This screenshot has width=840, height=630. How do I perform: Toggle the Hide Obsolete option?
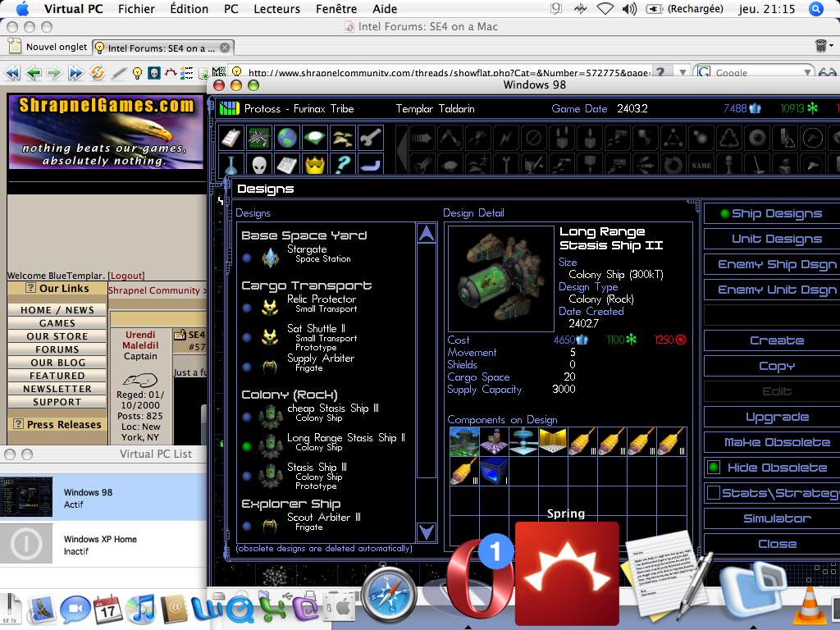(714, 468)
